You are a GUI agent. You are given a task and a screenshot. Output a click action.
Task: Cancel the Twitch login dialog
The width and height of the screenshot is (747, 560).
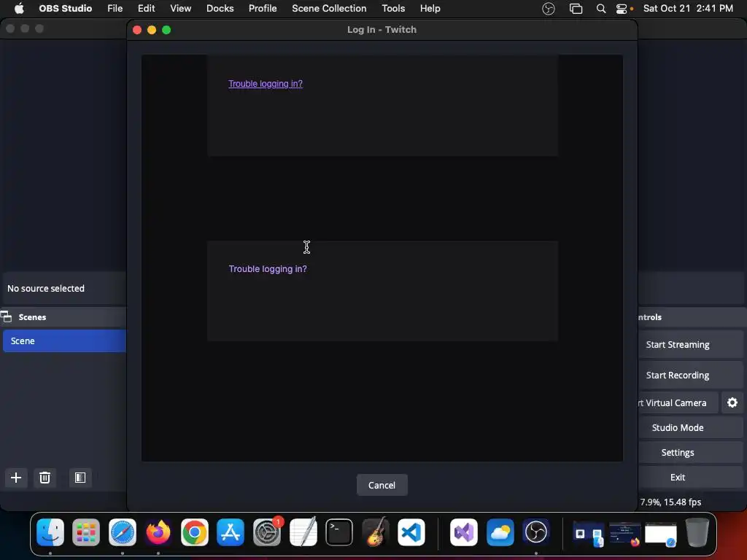[382, 485]
